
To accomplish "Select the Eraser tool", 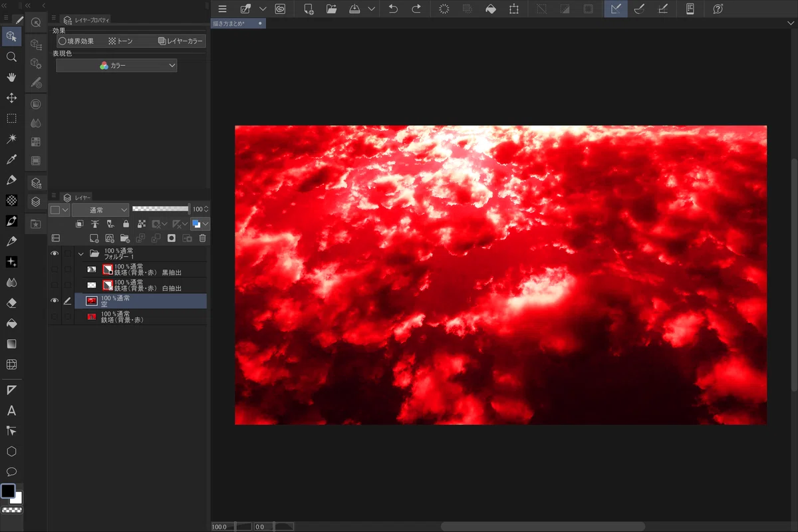I will coord(11,303).
